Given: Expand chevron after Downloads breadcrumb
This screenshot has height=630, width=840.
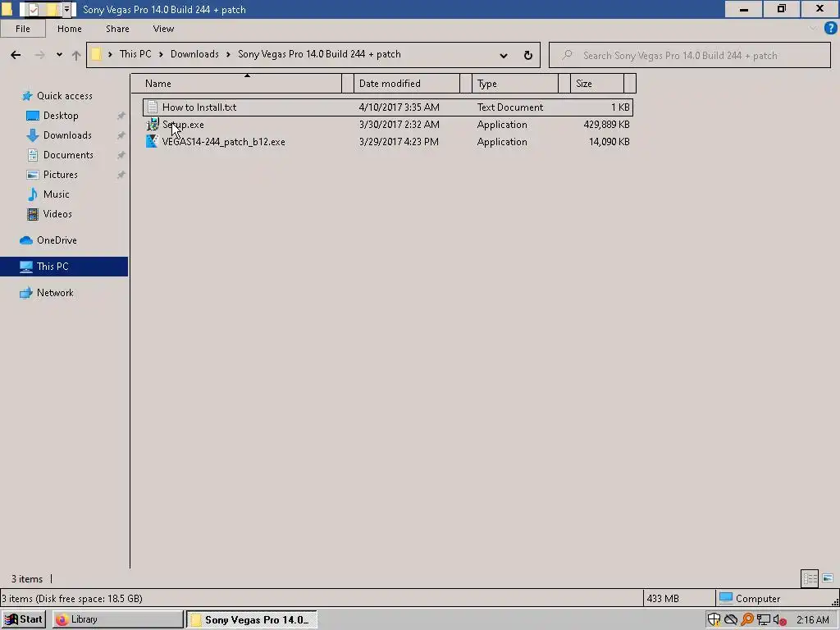Looking at the screenshot, I should pyautogui.click(x=228, y=54).
